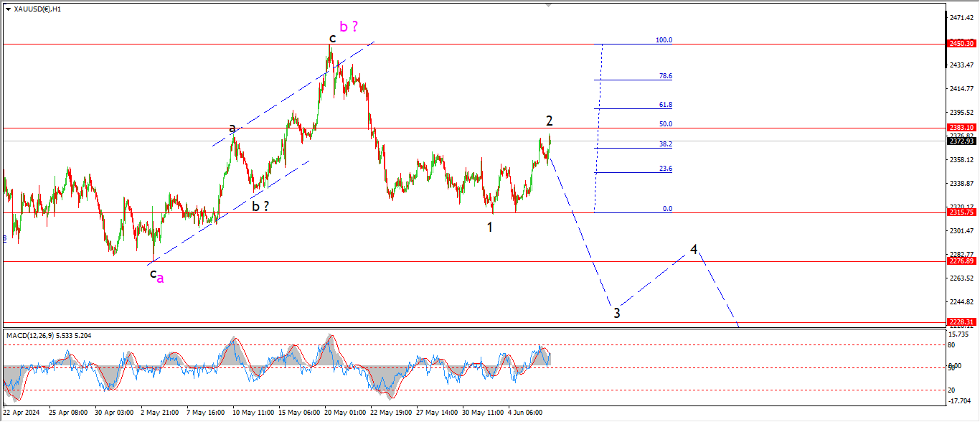
Task: Select the red 2315.75 price tag
Action: (x=961, y=212)
